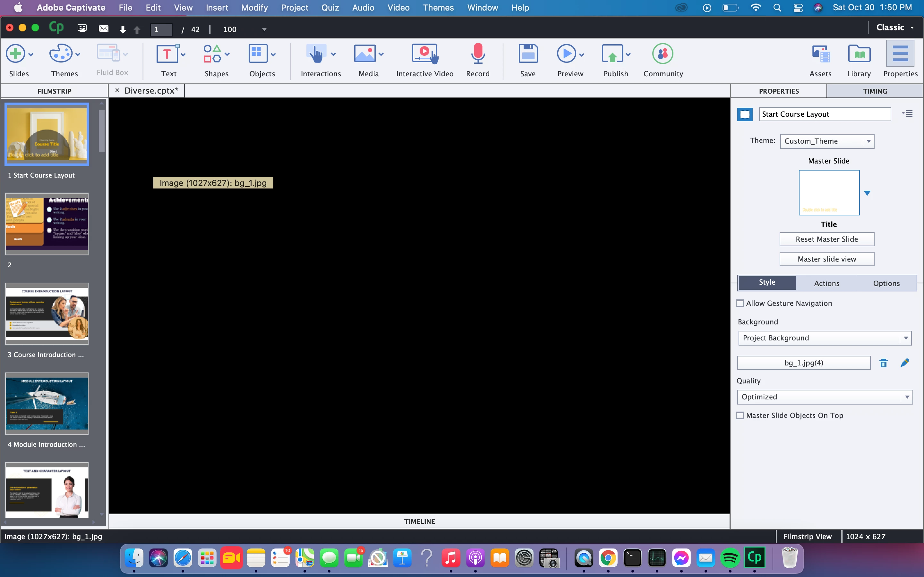
Task: Expand the Quality Optimized dropdown
Action: tap(824, 397)
